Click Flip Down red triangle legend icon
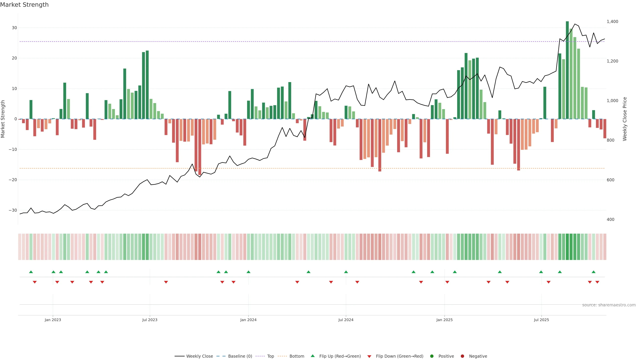644x362 pixels. pos(369,356)
